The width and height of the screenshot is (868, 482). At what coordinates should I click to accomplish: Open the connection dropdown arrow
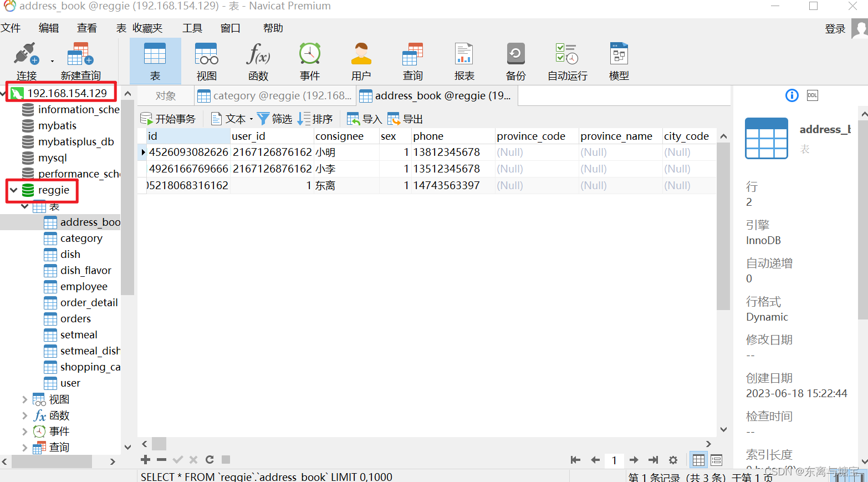coord(53,61)
